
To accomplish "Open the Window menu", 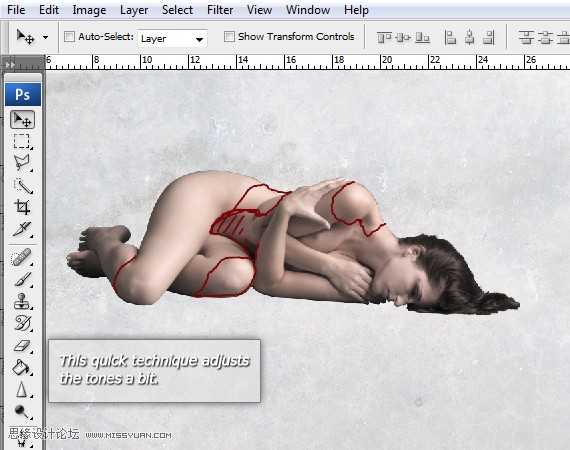I will [x=308, y=10].
